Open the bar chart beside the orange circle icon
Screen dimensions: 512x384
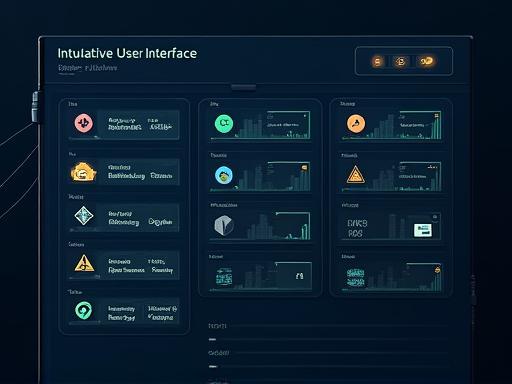coord(404,125)
